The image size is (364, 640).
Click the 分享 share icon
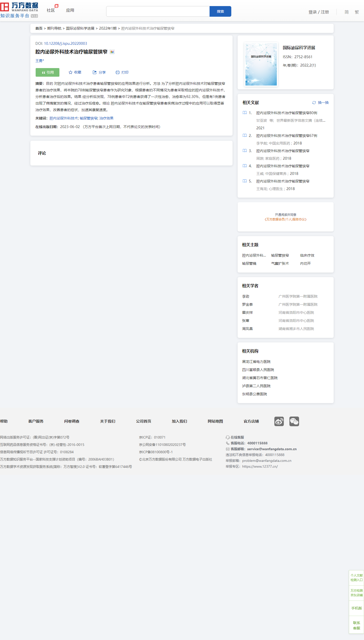tap(95, 72)
